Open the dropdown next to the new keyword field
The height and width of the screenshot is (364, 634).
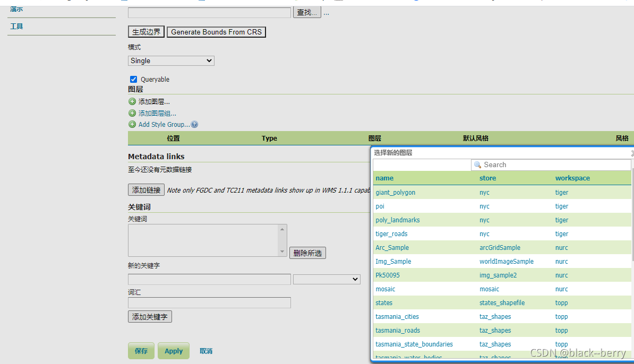(327, 279)
